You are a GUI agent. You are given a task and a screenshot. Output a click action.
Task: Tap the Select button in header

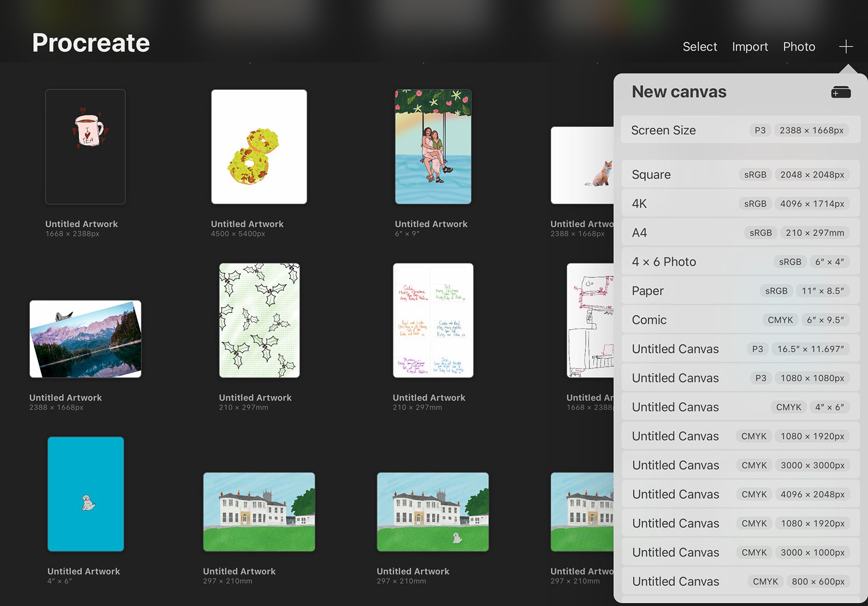(700, 47)
